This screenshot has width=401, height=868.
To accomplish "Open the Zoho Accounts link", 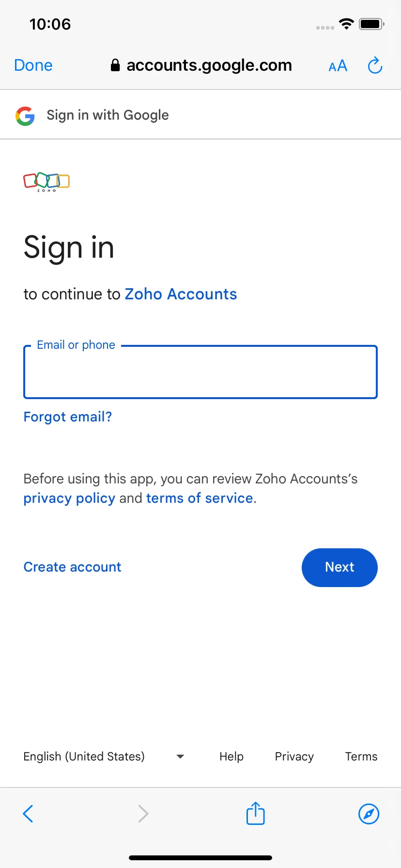I will [x=181, y=294].
